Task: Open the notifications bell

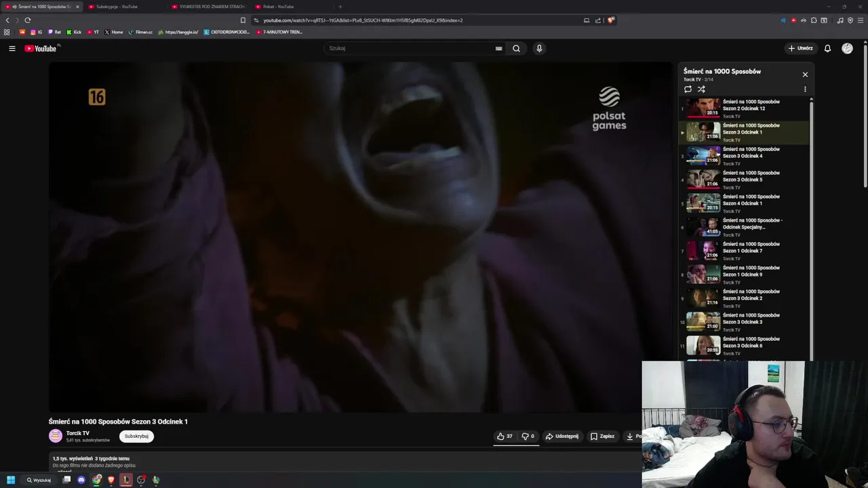Action: (827, 48)
